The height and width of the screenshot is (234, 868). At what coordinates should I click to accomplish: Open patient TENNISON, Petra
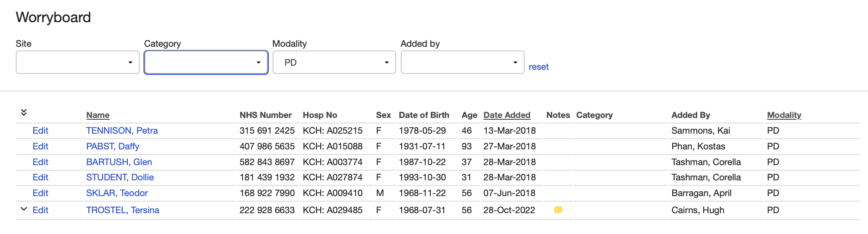pyautogui.click(x=122, y=131)
